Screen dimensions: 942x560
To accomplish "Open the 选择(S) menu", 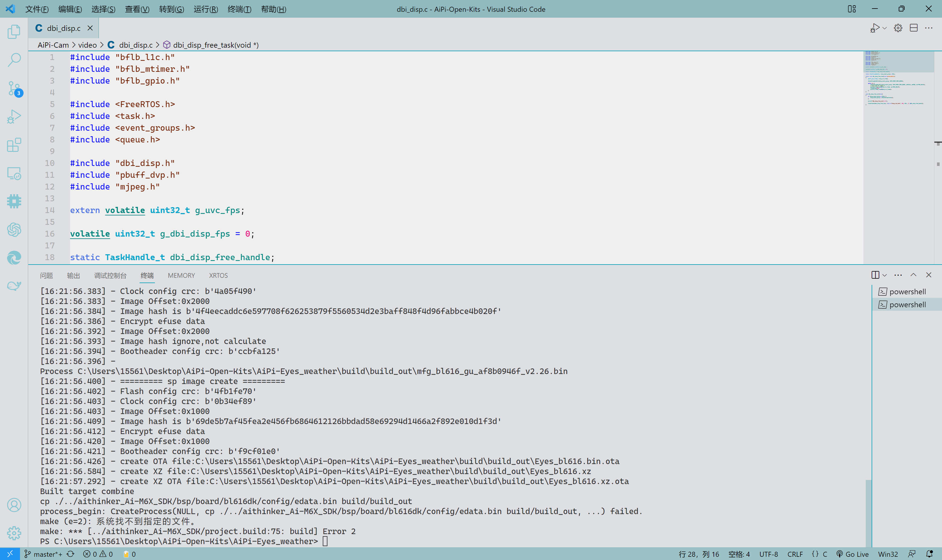I will point(103,9).
